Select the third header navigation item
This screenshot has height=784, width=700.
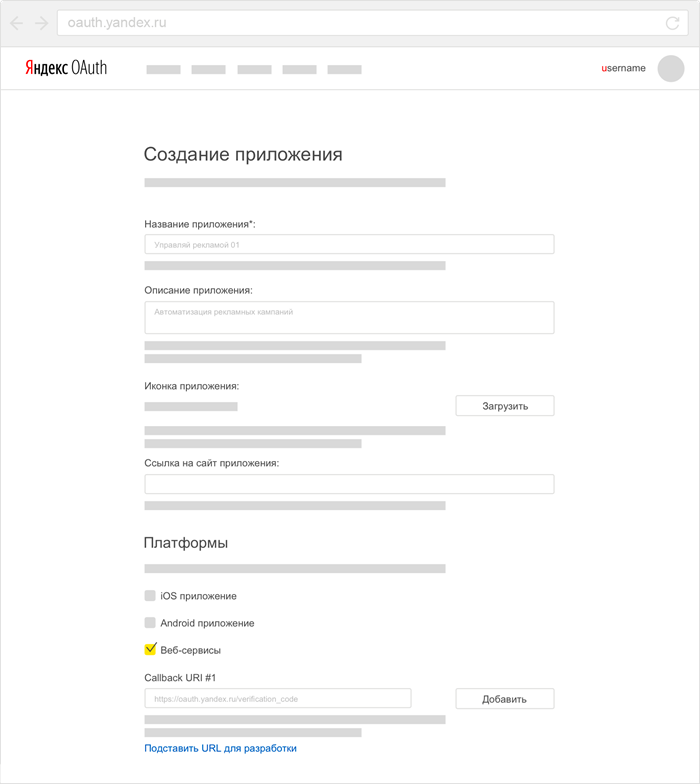[254, 70]
